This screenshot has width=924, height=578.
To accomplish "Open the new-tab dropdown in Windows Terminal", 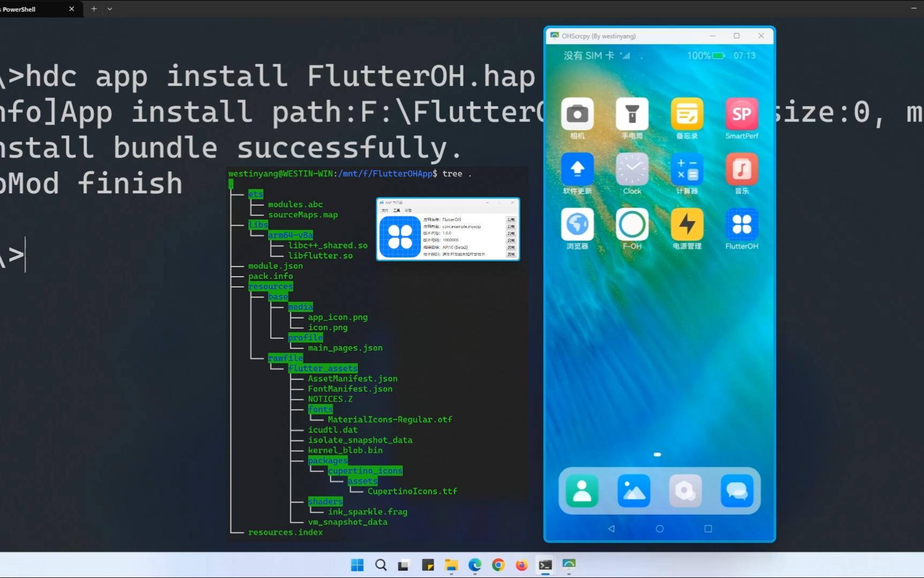I will point(110,9).
